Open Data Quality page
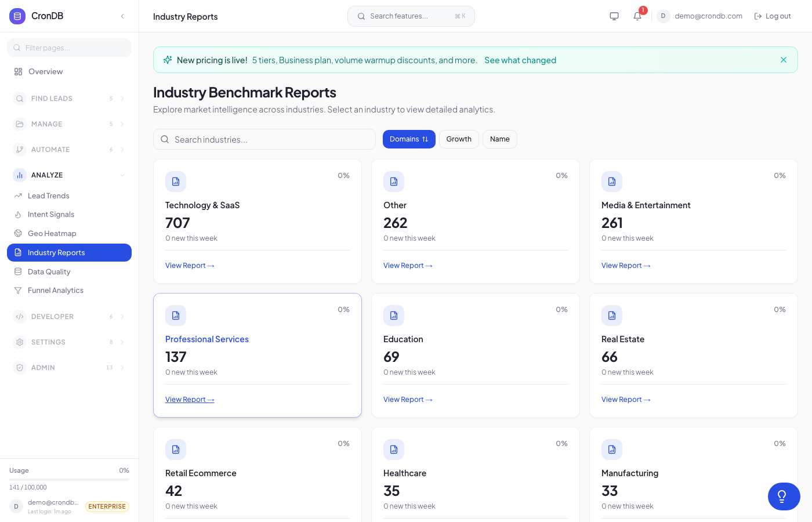 point(69,272)
